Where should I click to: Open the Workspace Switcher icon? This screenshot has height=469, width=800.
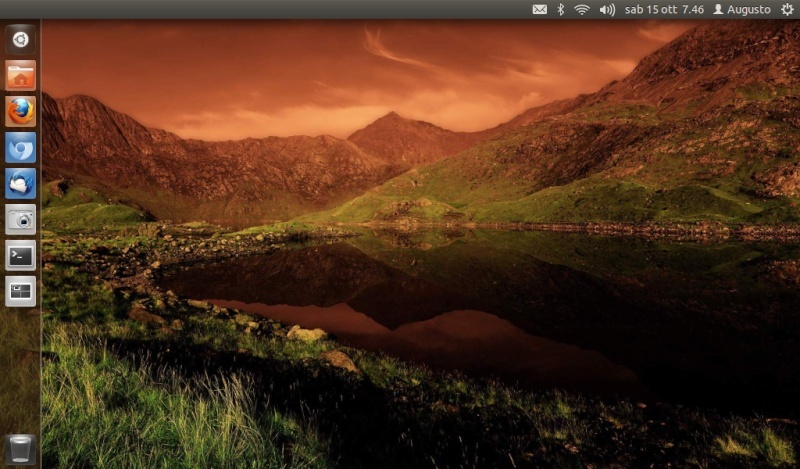(20, 291)
